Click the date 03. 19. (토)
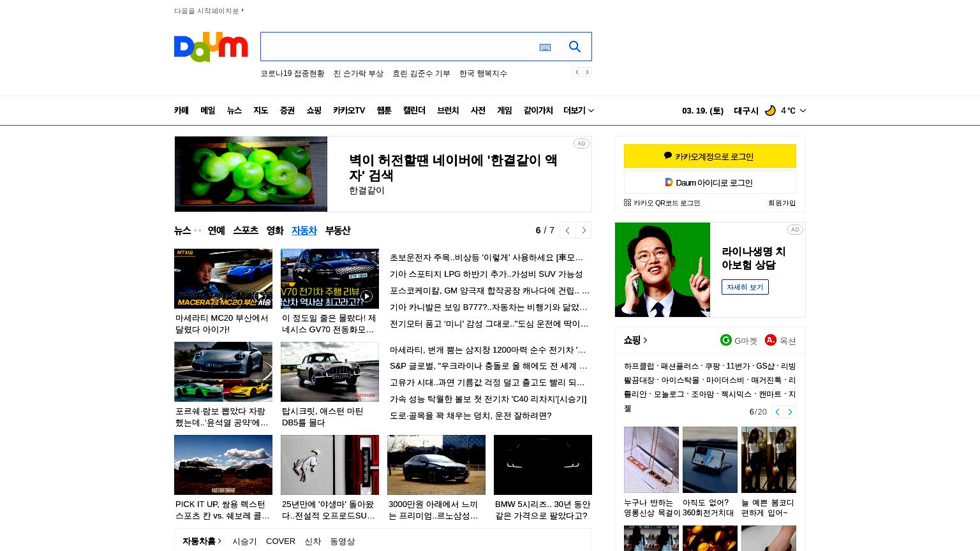The width and height of the screenshot is (980, 551). 702,110
